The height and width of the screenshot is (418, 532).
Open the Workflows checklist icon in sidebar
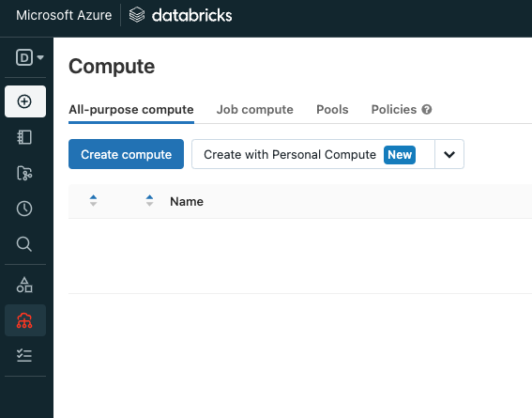coord(24,355)
